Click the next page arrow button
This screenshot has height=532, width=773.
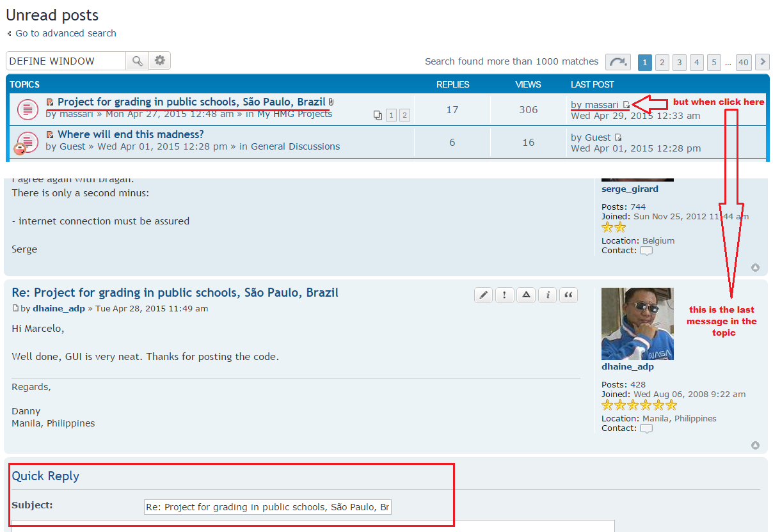coord(761,62)
